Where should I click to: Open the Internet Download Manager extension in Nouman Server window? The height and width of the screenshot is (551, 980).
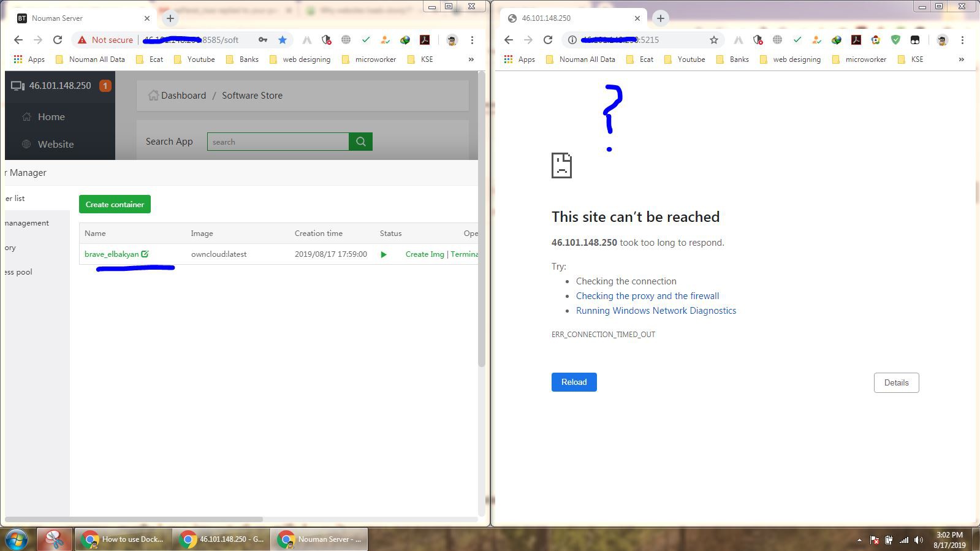[405, 40]
